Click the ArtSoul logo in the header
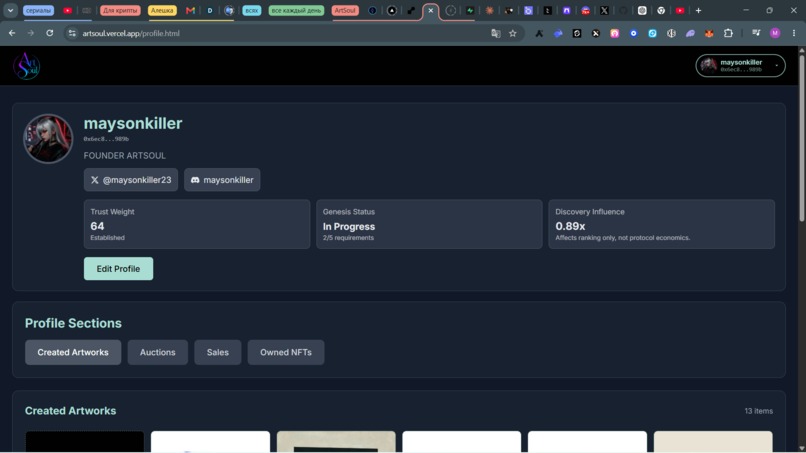The height and width of the screenshot is (453, 806). (x=26, y=66)
